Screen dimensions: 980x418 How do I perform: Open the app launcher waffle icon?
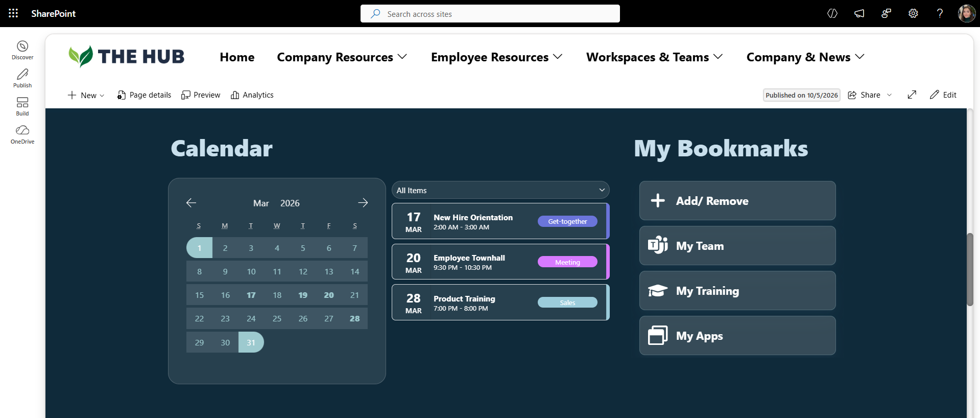13,13
